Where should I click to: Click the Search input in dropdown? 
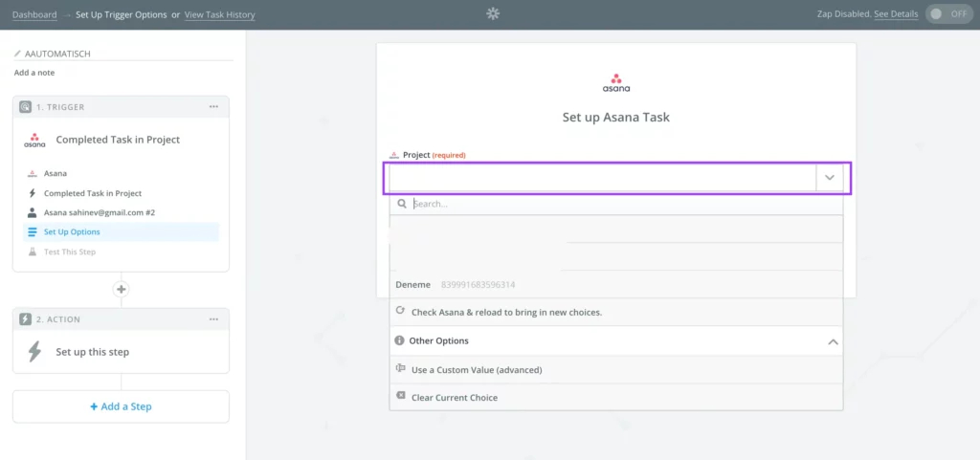pos(615,204)
